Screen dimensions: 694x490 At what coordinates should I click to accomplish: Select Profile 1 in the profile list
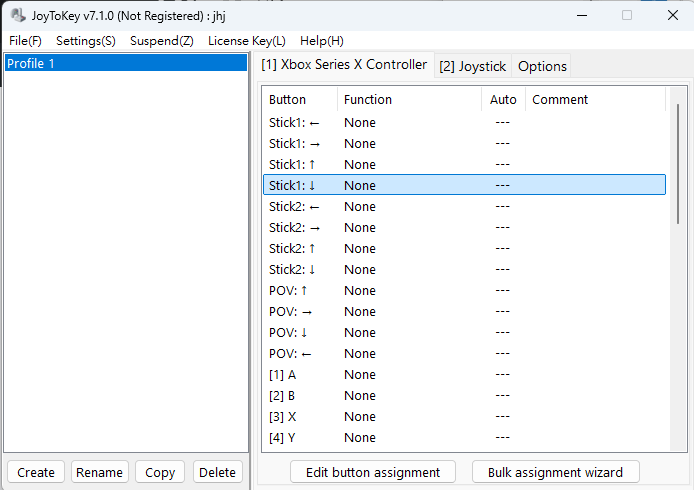(x=125, y=63)
